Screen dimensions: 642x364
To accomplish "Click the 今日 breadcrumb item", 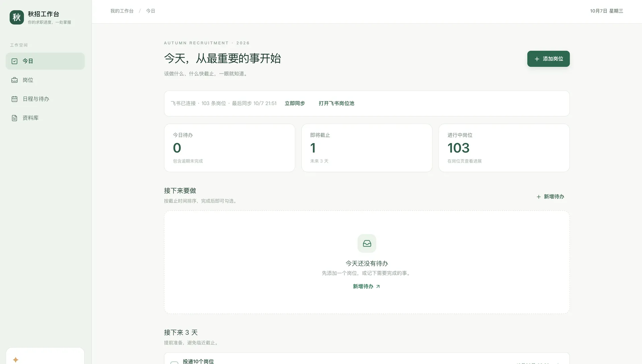I will coord(150,11).
